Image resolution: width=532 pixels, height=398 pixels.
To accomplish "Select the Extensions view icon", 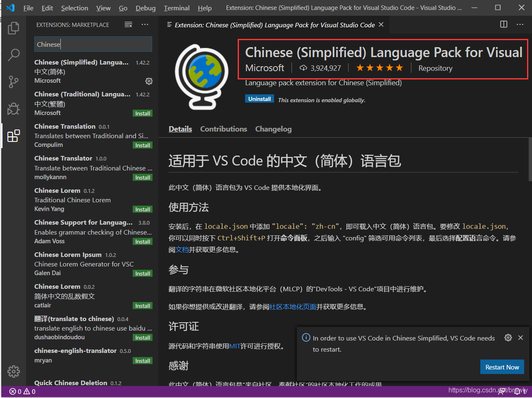I will 14,135.
